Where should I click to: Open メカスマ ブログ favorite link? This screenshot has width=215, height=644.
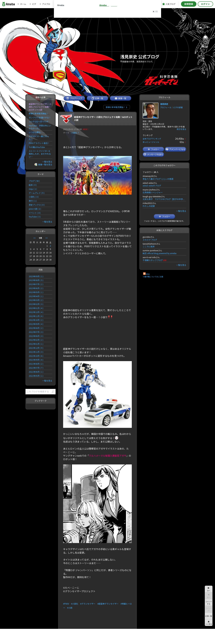point(150,240)
